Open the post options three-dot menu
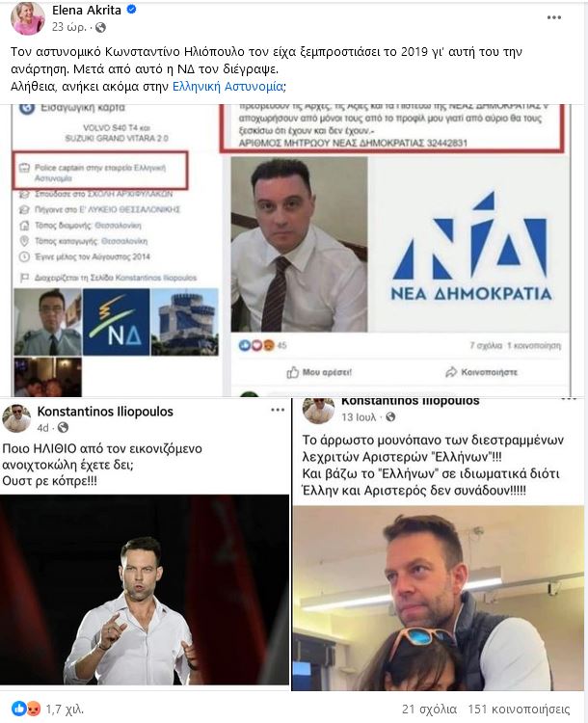 tap(554, 17)
